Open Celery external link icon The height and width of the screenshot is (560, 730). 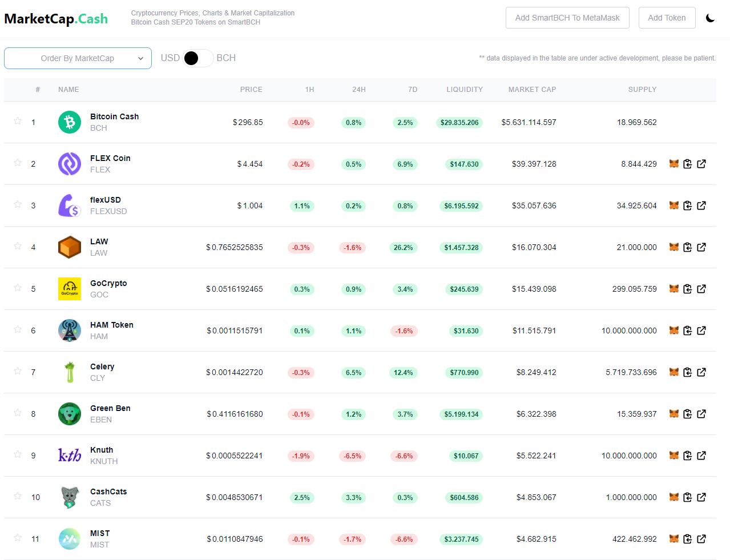pos(701,372)
